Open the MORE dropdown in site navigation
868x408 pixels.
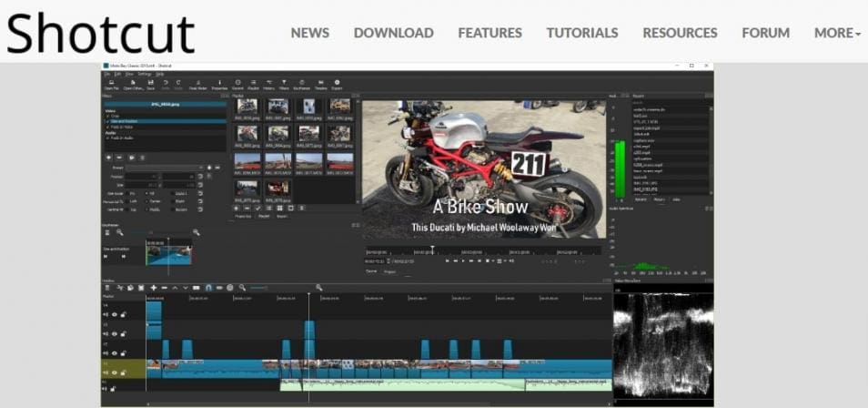click(837, 33)
